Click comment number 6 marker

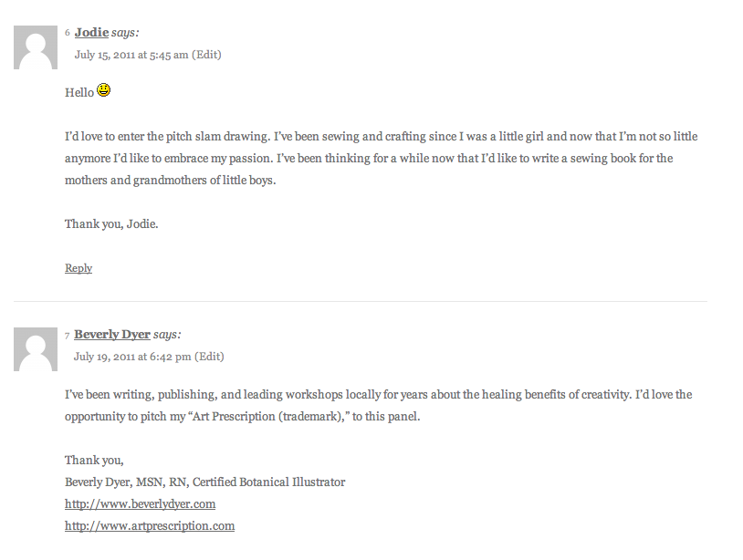68,33
